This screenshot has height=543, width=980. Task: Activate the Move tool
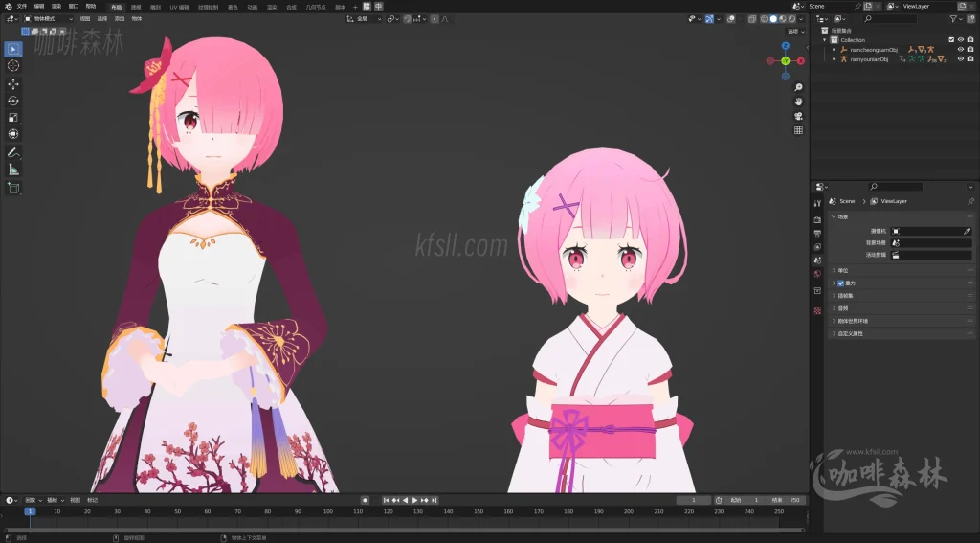tap(13, 84)
